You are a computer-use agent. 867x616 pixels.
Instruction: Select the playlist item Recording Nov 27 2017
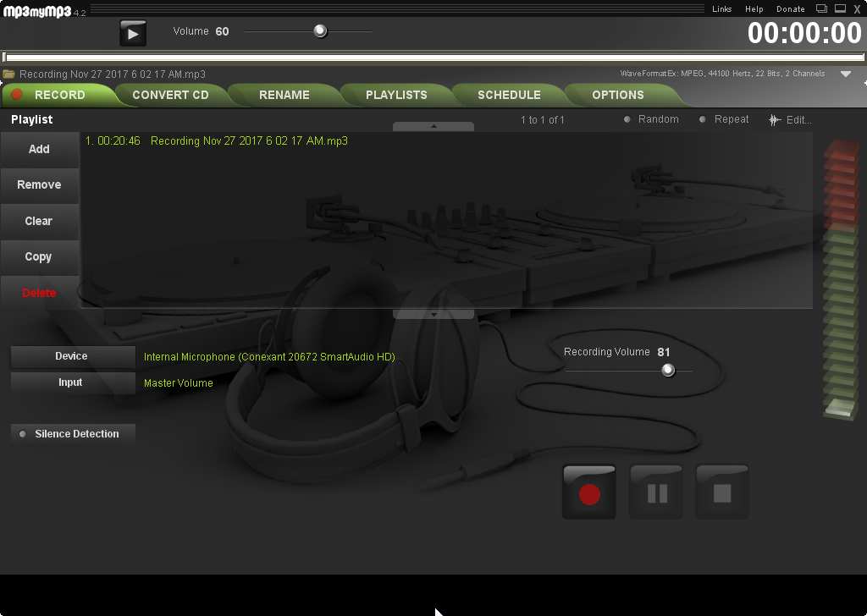216,140
